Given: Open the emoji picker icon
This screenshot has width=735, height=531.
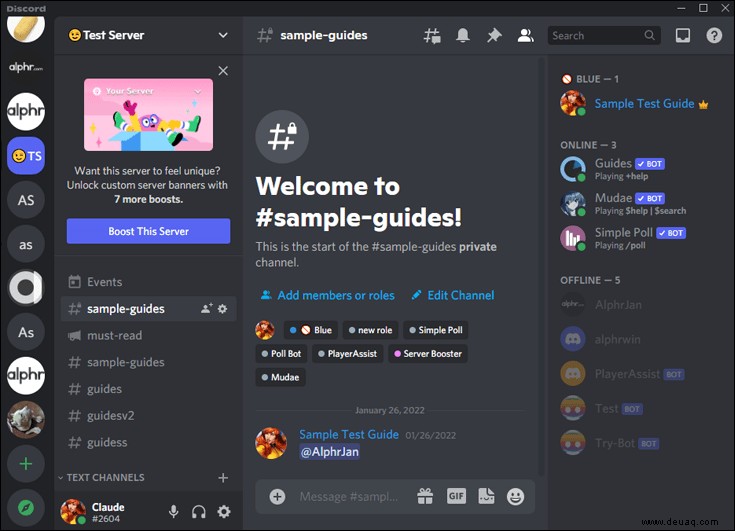Looking at the screenshot, I should [x=515, y=496].
